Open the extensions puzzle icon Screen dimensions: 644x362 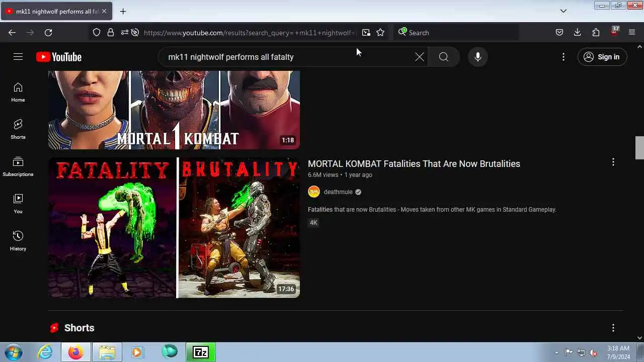[x=596, y=32]
